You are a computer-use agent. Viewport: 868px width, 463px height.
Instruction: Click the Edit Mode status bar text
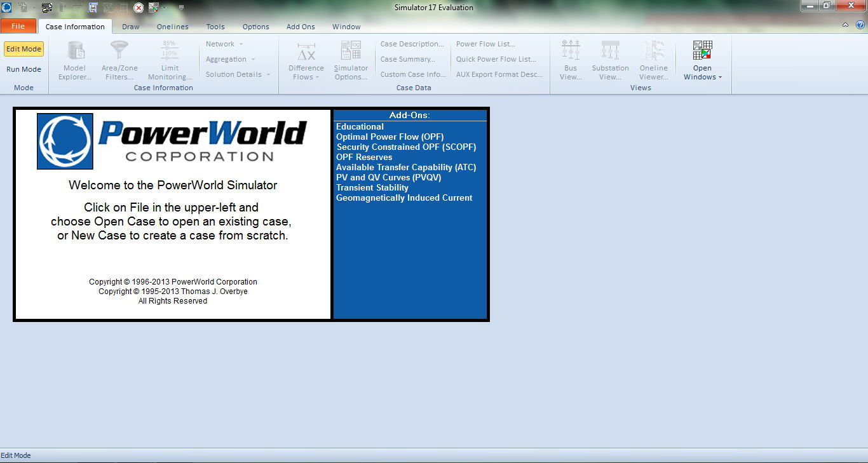(x=16, y=455)
